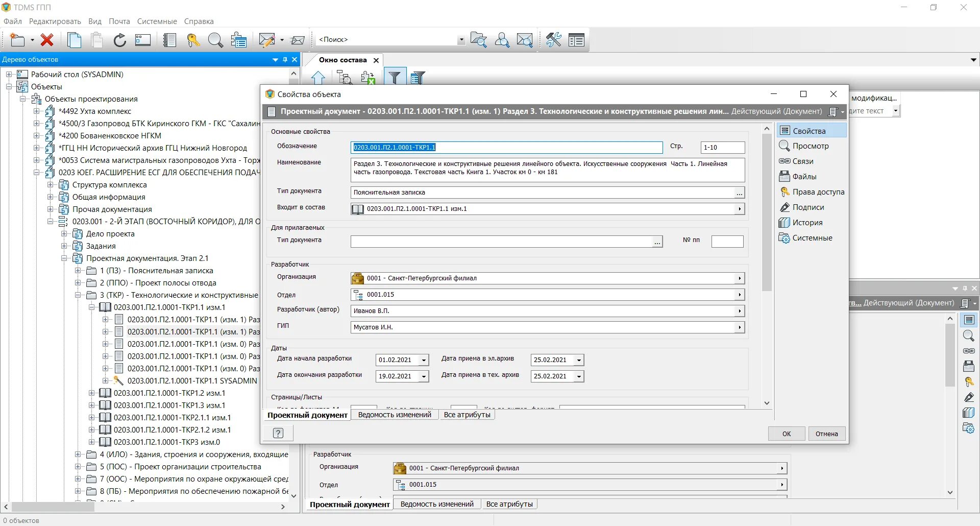980x526 pixels.
Task: Click the ОК button
Action: click(787, 434)
